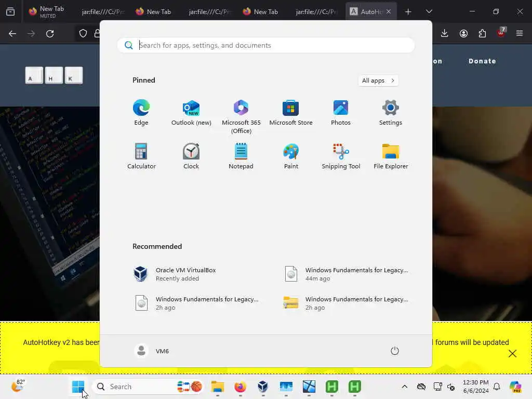532x399 pixels.
Task: Open Settings from pinned apps
Action: (x=391, y=113)
